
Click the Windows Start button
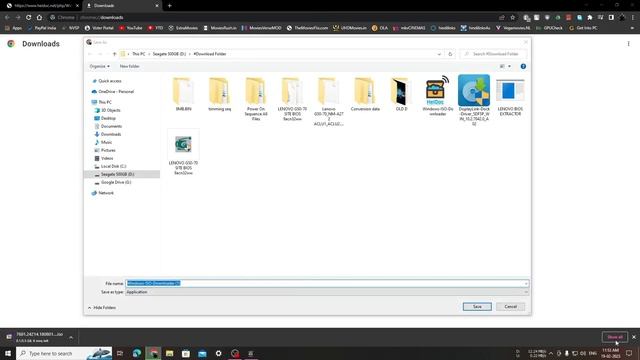click(x=8, y=353)
